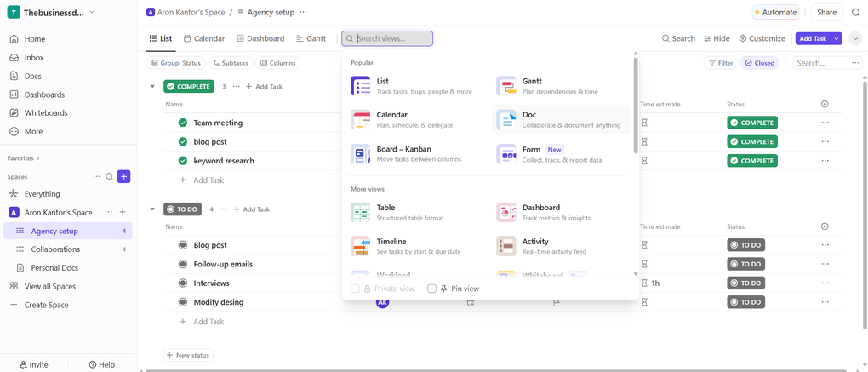This screenshot has height=372, width=868.
Task: Open the Agency setup list
Action: 68,232
